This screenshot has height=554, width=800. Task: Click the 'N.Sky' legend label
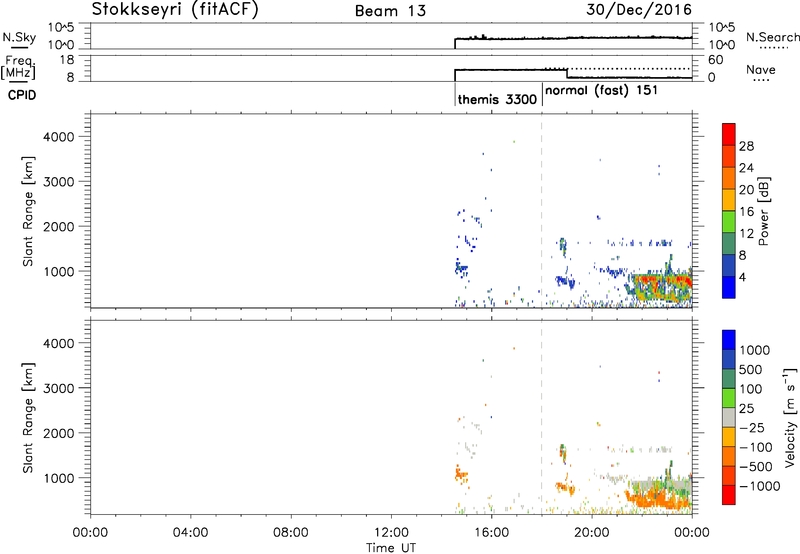click(x=19, y=38)
